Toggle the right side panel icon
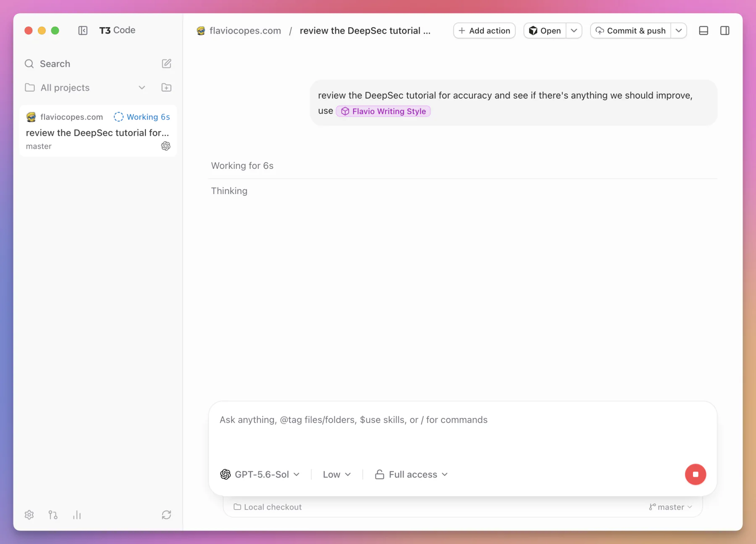756x544 pixels. (x=725, y=31)
